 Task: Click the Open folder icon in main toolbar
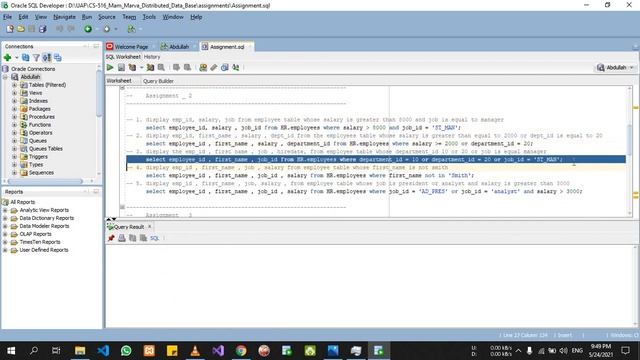(21, 29)
